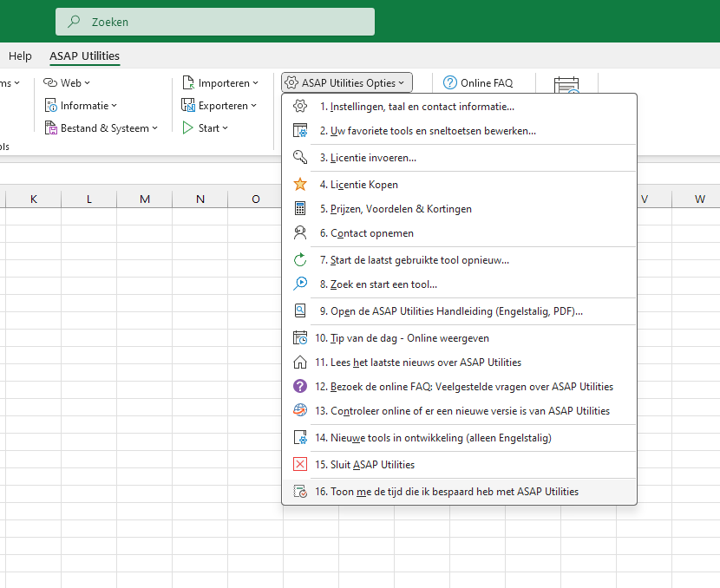
Task: Click the calendar icon right of Online FAQ
Action: 566,85
